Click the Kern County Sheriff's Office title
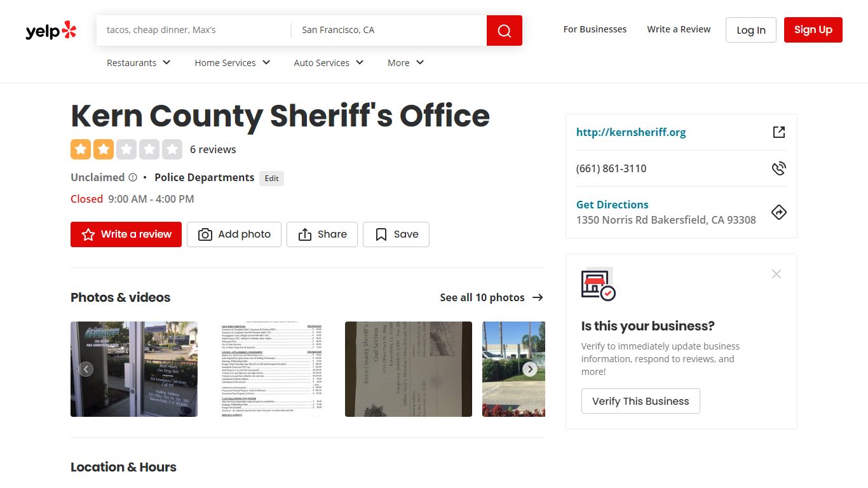The height and width of the screenshot is (488, 868). pos(280,116)
